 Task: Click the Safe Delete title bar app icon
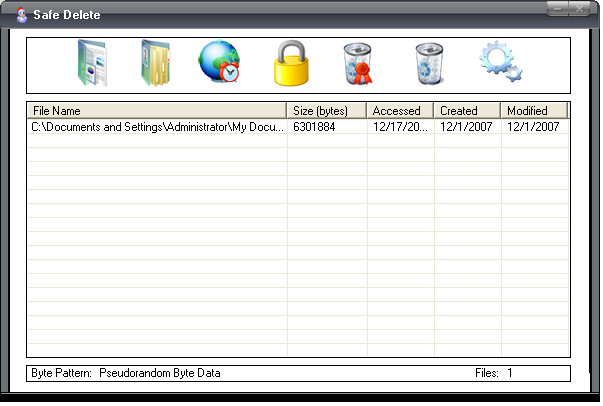[x=22, y=15]
